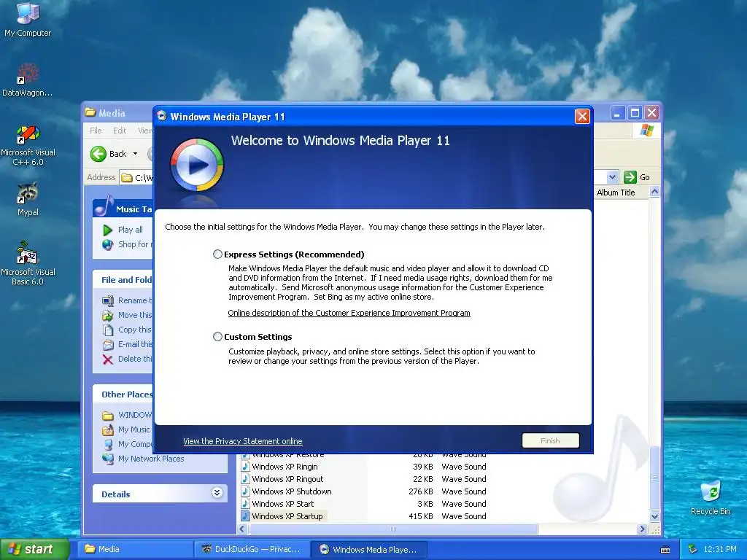747x560 pixels.
Task: Open WINDOWS folder in Other Places
Action: pyautogui.click(x=135, y=415)
